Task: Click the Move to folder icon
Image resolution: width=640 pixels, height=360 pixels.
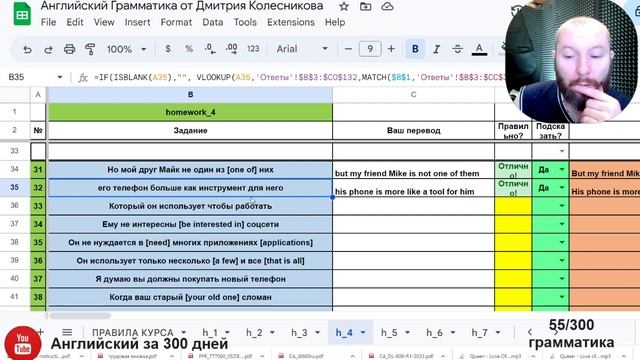Action: click(x=365, y=7)
